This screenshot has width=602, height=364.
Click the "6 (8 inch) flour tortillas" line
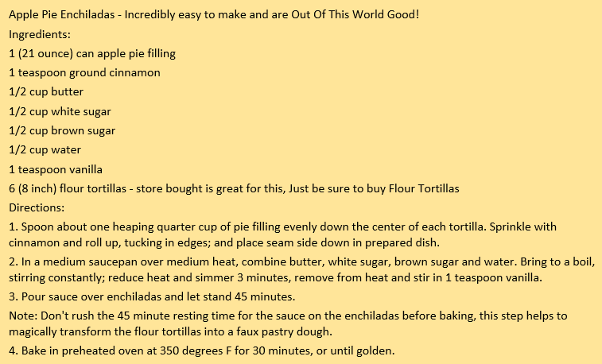click(234, 188)
